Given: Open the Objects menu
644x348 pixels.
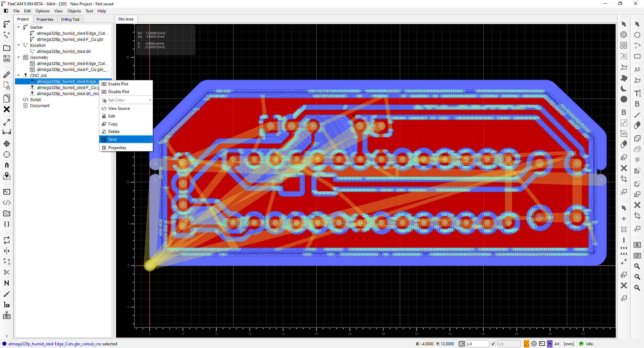Looking at the screenshot, I should 74,11.
